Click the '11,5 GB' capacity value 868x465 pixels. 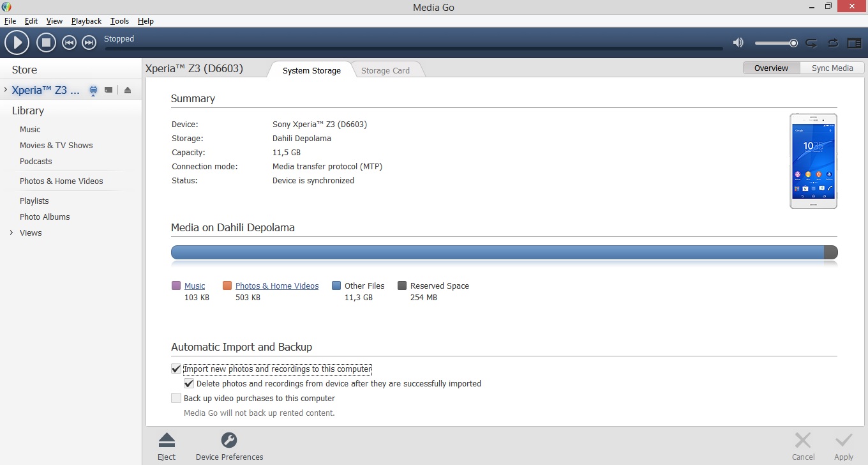(287, 152)
